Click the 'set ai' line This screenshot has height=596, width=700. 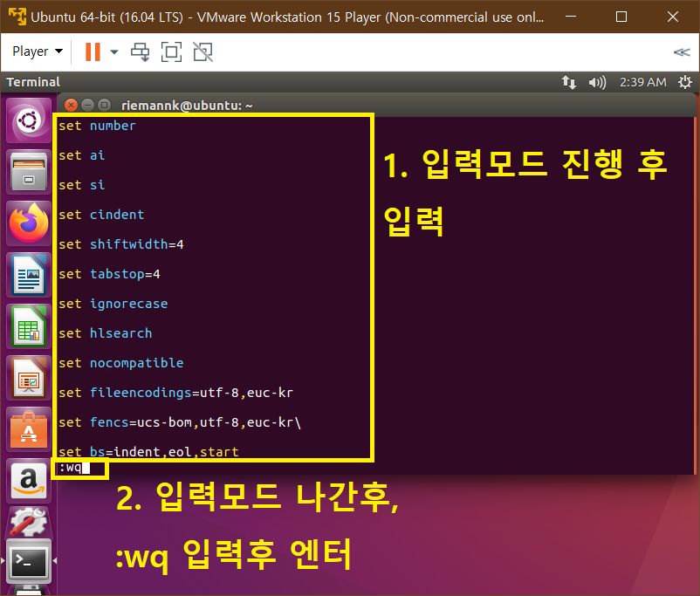coord(82,155)
